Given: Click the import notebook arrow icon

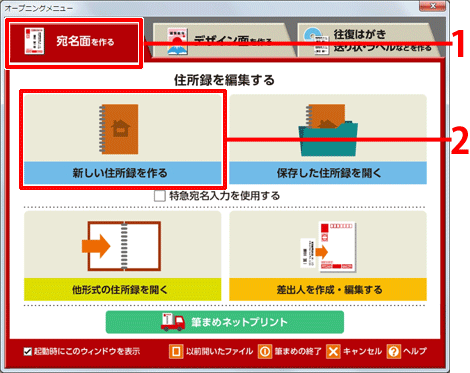Looking at the screenshot, I should point(121,246).
